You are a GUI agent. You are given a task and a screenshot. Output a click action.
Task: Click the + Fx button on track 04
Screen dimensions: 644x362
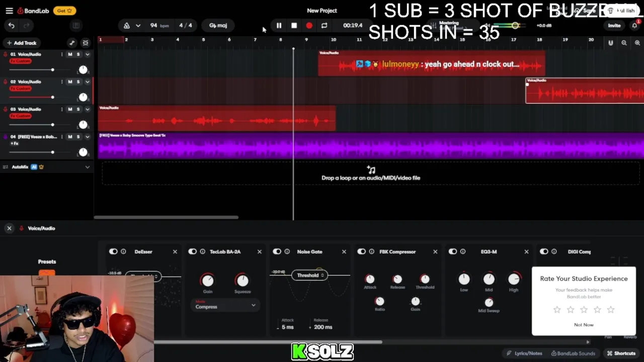tap(14, 143)
